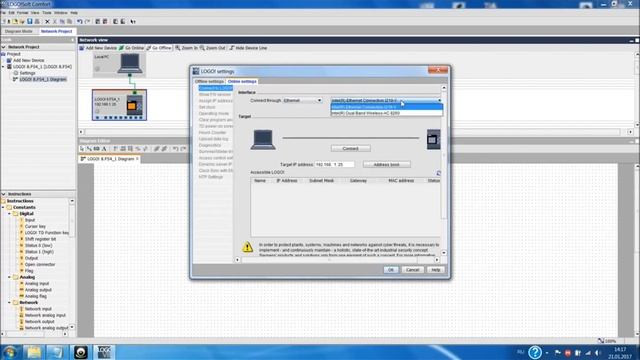
Task: Select NTP Settings in settings list
Action: (211, 177)
